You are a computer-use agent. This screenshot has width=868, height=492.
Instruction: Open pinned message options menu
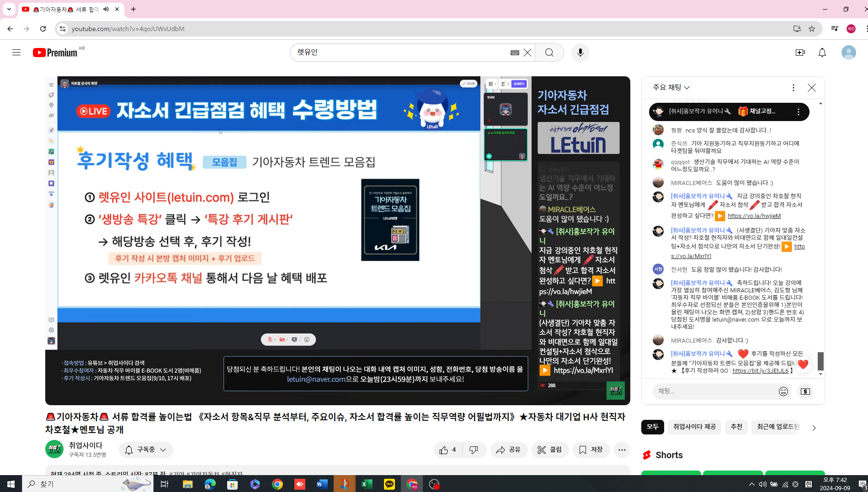pyautogui.click(x=799, y=112)
